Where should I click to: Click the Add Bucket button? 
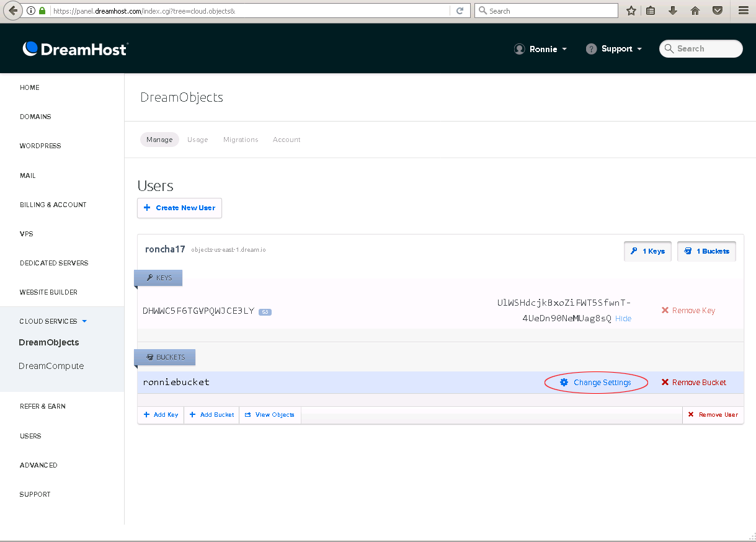211,415
